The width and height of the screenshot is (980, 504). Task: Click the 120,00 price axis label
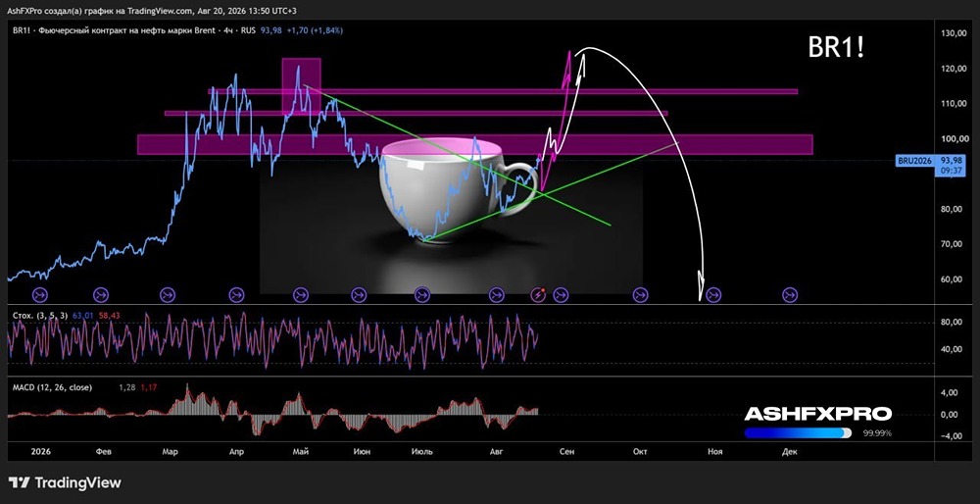tap(955, 69)
